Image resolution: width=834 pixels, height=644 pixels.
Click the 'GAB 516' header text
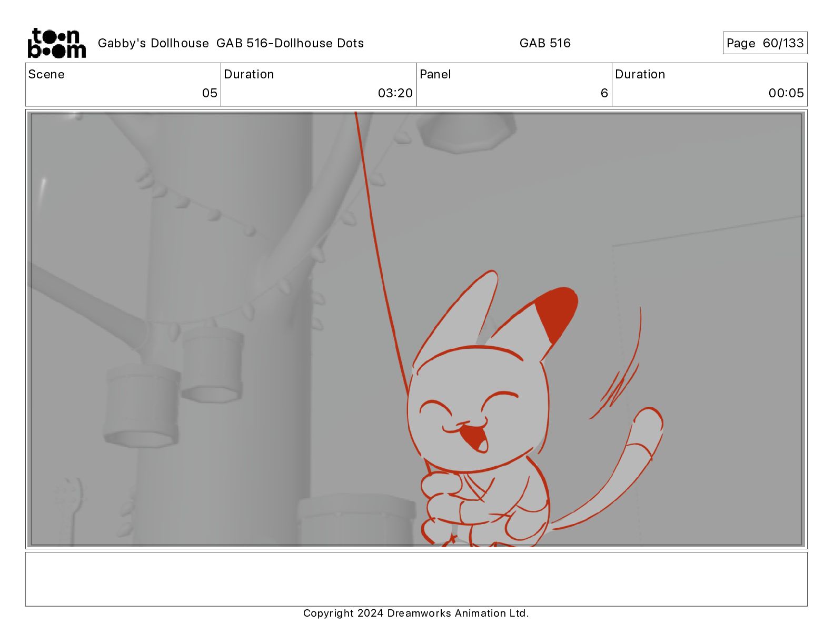tap(545, 43)
